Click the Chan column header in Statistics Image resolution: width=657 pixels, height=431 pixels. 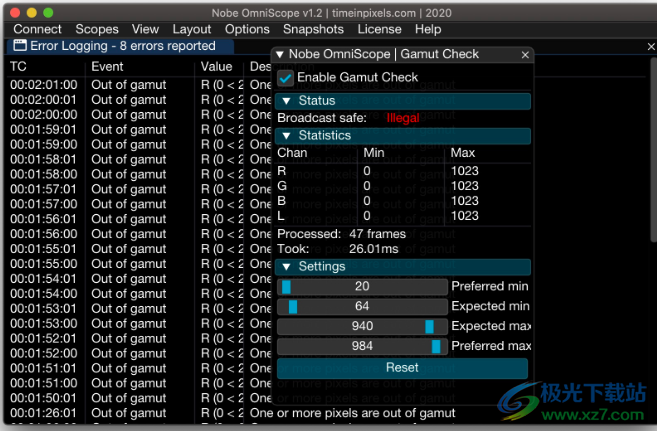point(292,153)
